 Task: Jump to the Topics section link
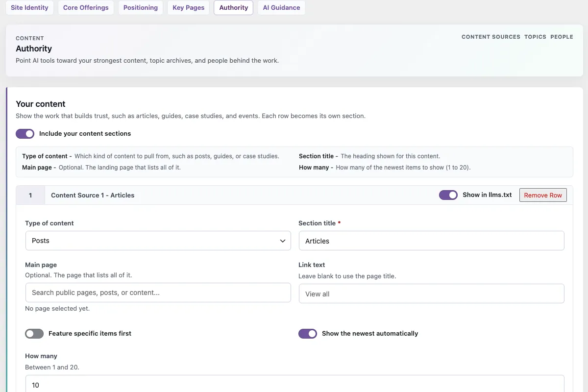tap(535, 37)
